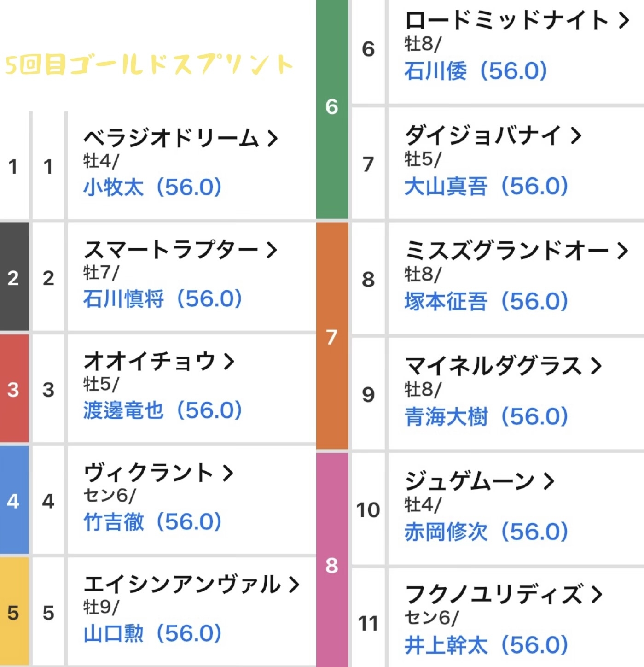Click jockey link 小牧太 (56.0)
The height and width of the screenshot is (667, 644).
[x=152, y=187]
